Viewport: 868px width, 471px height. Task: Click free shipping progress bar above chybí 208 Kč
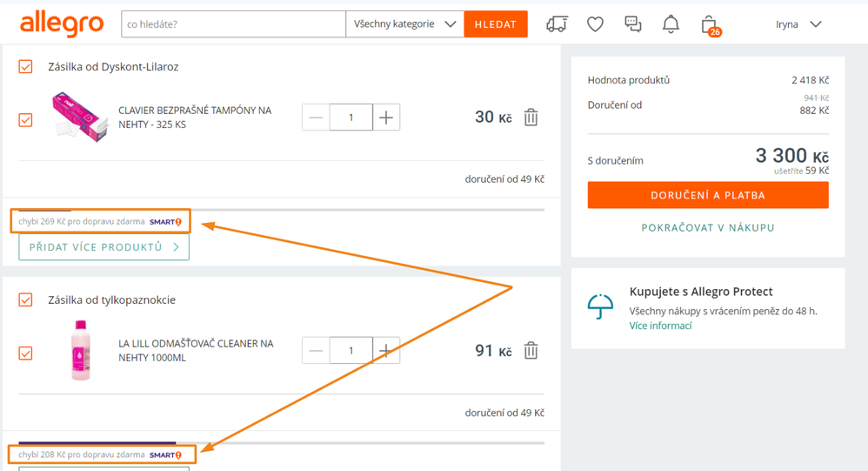pyautogui.click(x=281, y=443)
